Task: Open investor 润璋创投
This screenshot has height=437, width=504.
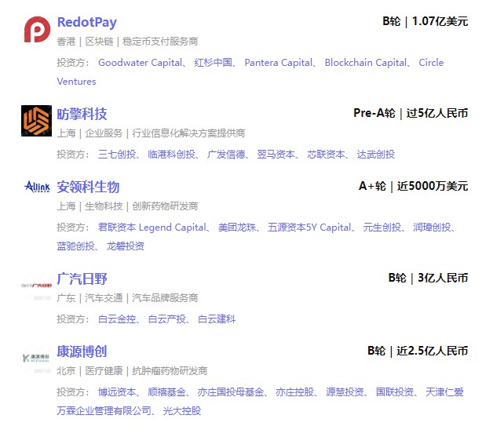Action: 432,228
